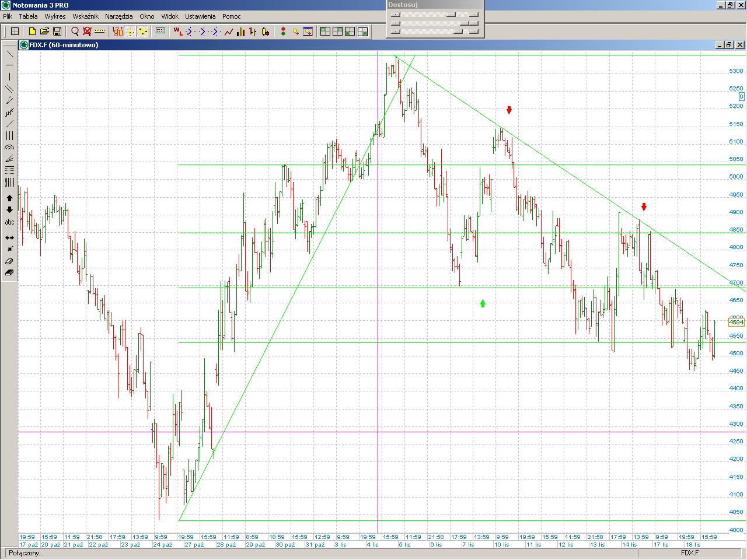Toggle the yellow crosshair cursor button

130,32
